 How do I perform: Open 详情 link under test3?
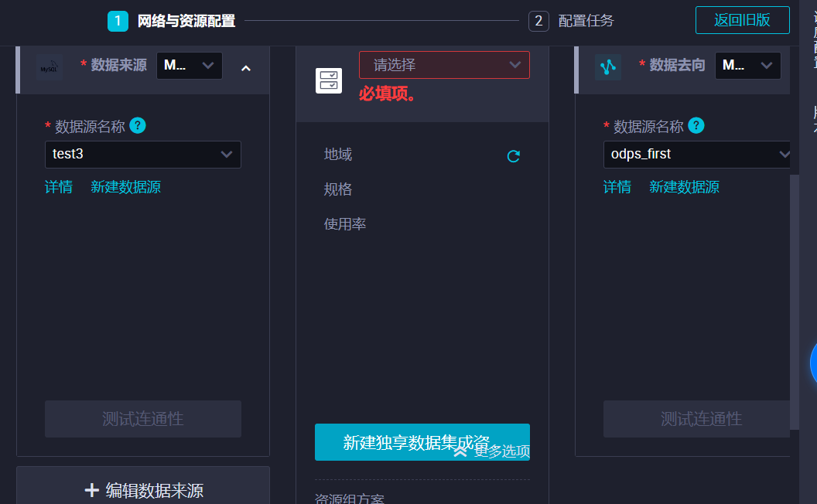click(x=58, y=187)
